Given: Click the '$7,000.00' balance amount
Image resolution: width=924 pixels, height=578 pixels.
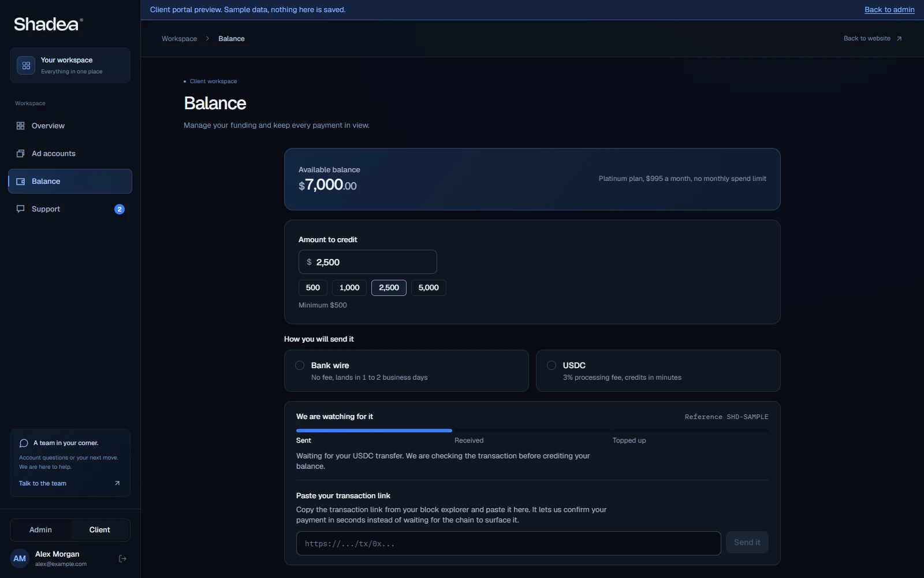Looking at the screenshot, I should [x=327, y=185].
